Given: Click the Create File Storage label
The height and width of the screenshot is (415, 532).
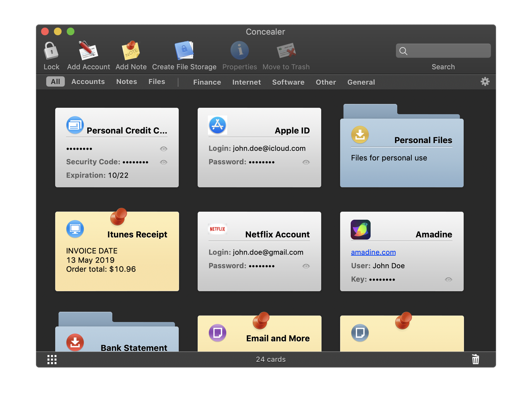Looking at the screenshot, I should pyautogui.click(x=184, y=67).
